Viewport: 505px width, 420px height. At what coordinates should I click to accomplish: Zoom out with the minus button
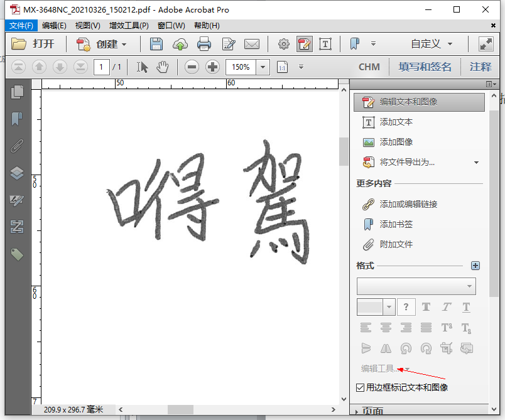click(x=192, y=67)
